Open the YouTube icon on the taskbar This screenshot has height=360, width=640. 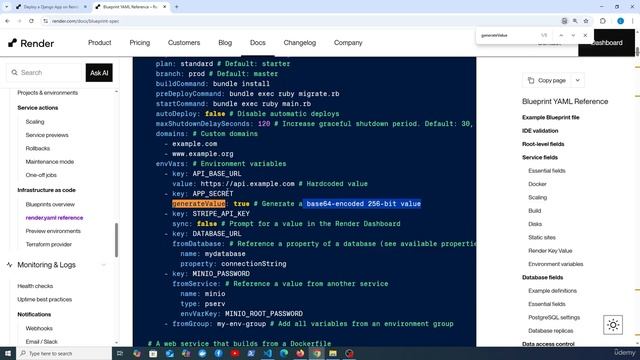click(x=235, y=353)
